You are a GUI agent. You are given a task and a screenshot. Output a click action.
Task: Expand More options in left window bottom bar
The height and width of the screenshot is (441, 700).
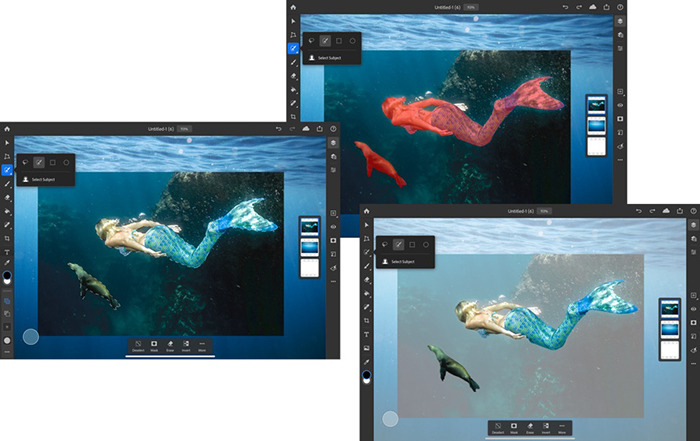click(202, 345)
